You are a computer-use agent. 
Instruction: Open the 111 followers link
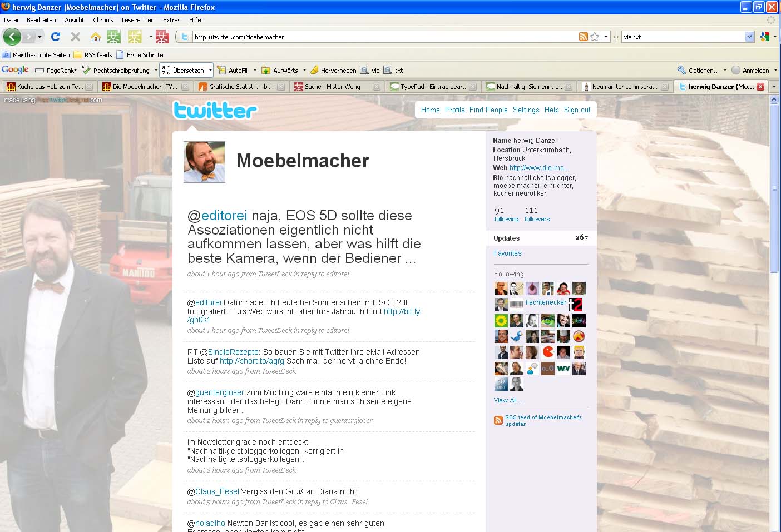537,215
